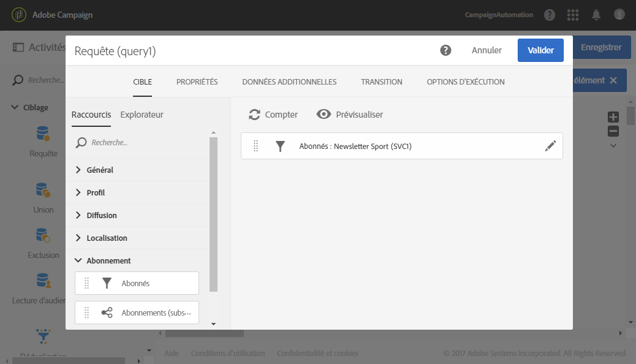Select the Lecture d'audience activity icon
636x364 pixels.
tap(44, 281)
